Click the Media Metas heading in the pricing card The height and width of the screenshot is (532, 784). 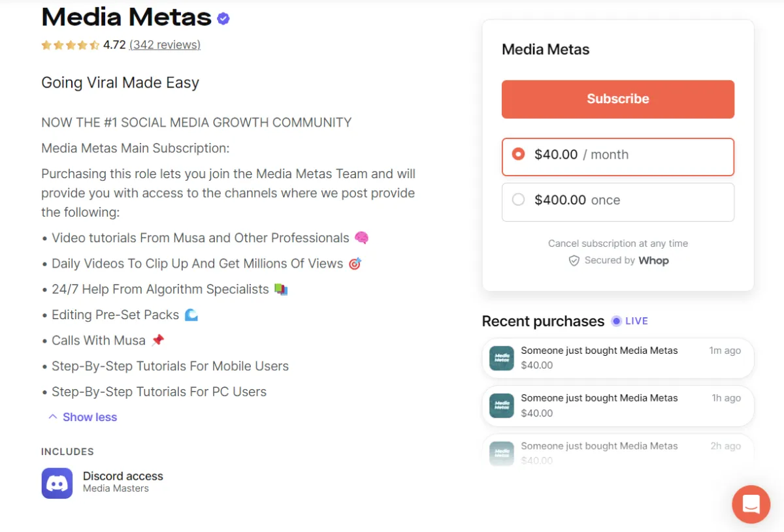click(546, 49)
